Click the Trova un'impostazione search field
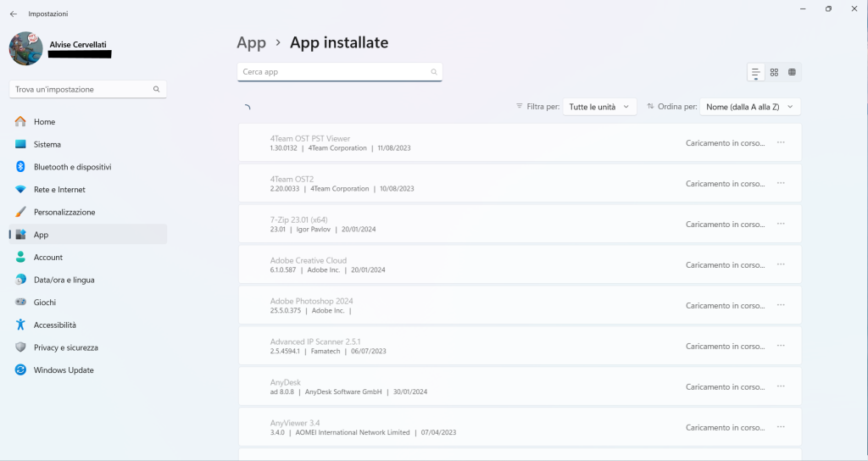This screenshot has height=461, width=868. [x=81, y=89]
